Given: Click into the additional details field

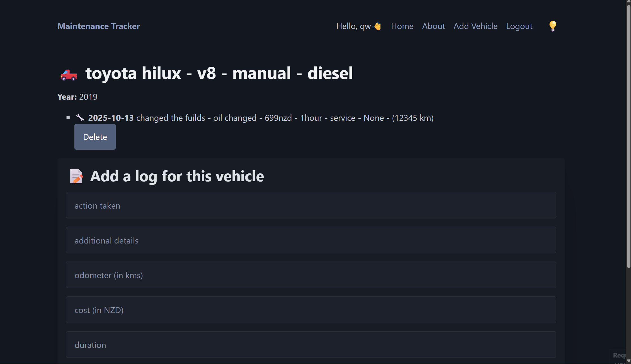Looking at the screenshot, I should coord(311,240).
